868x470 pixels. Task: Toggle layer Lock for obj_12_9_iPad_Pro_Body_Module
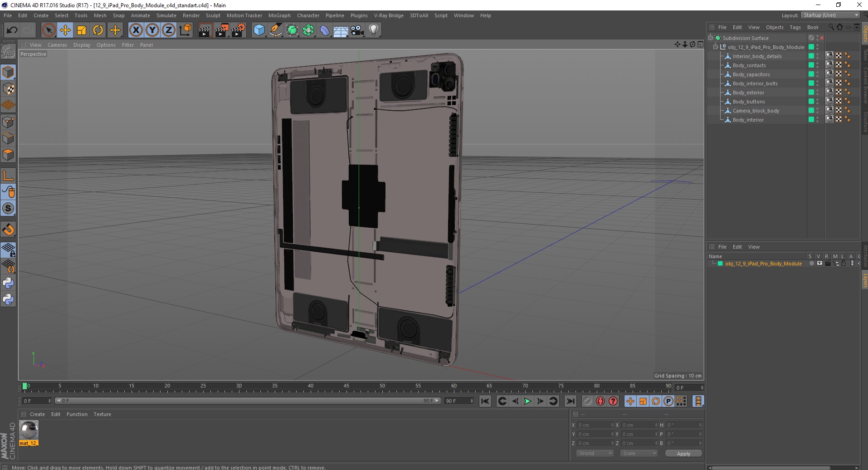(844, 263)
